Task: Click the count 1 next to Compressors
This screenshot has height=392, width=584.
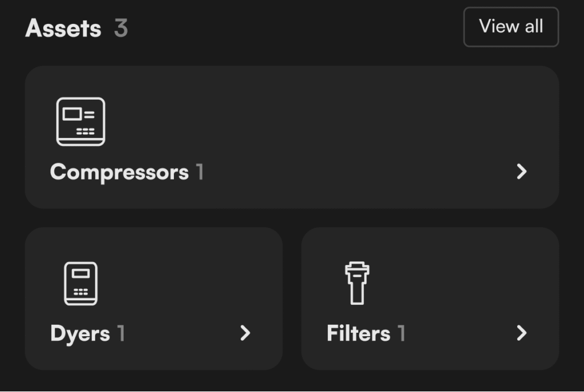Action: point(200,172)
